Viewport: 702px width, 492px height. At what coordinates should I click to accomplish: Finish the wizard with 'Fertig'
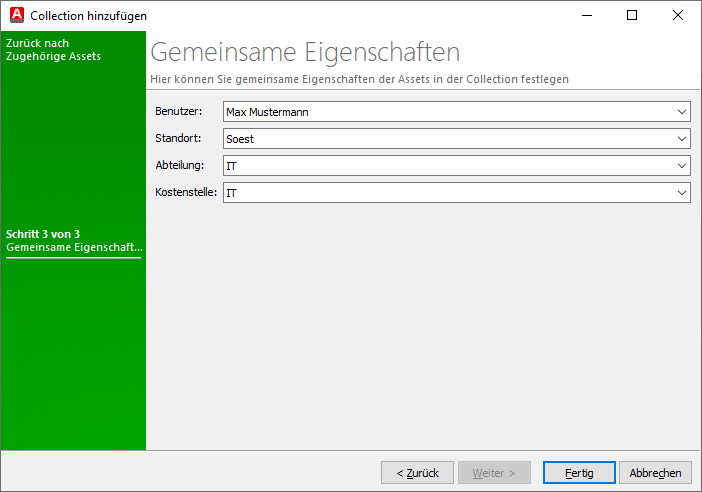[x=579, y=473]
